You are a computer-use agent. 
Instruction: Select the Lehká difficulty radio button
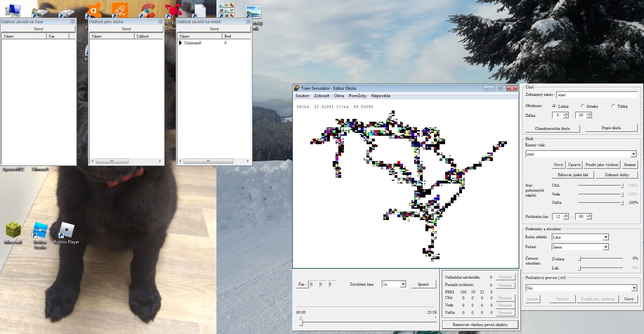pos(554,106)
